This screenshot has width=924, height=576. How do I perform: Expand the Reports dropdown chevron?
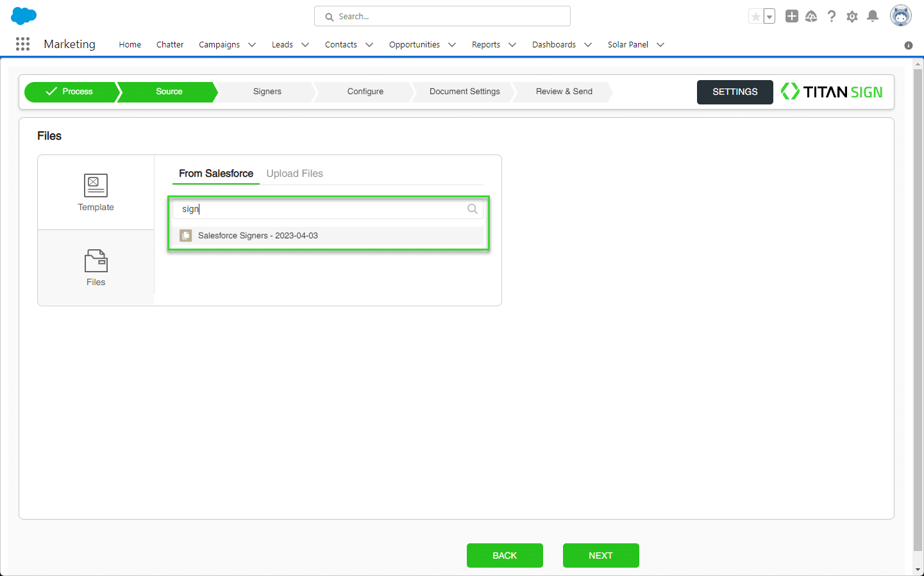[512, 45]
